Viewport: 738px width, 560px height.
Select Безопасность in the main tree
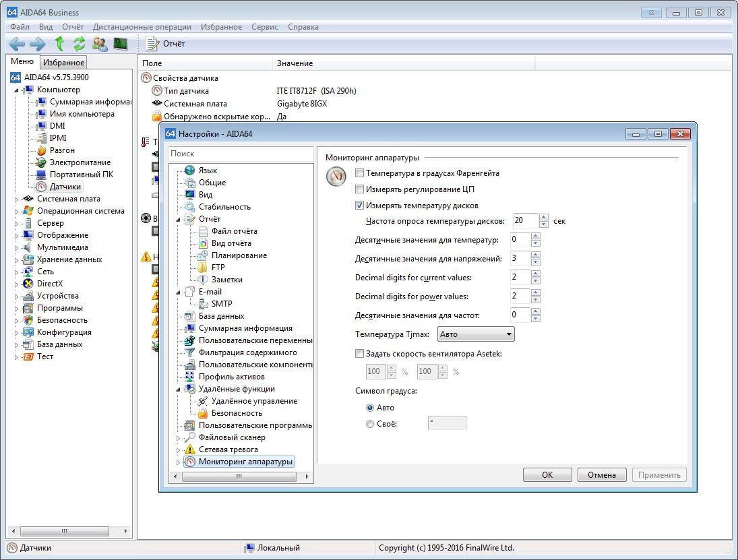point(62,320)
